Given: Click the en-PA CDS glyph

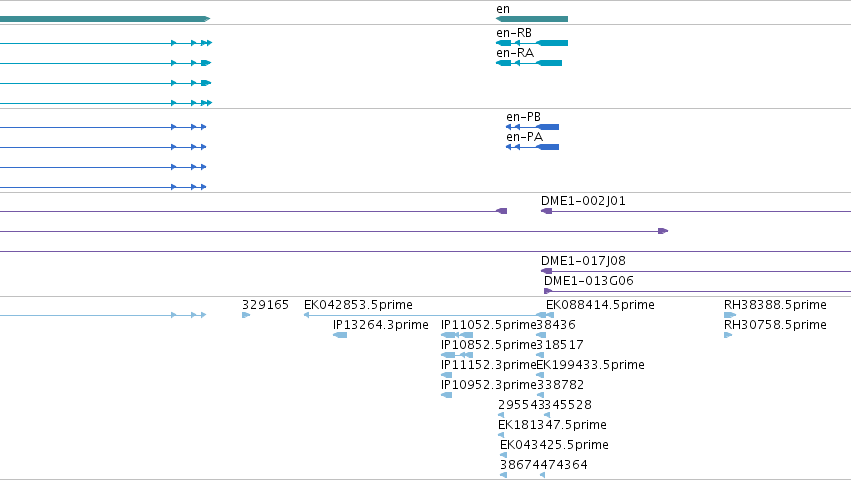Looking at the screenshot, I should [x=532, y=147].
